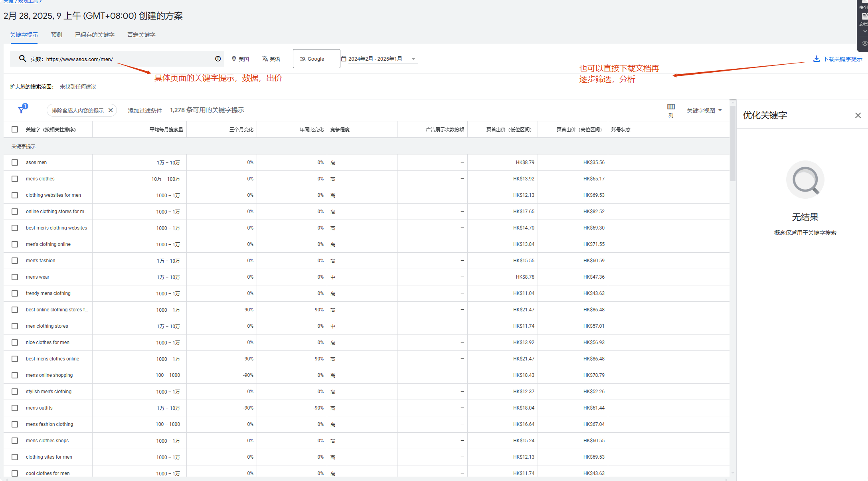Select the 'clothing websites for men' checkbox
Viewport: 868px width, 481px height.
coord(15,195)
